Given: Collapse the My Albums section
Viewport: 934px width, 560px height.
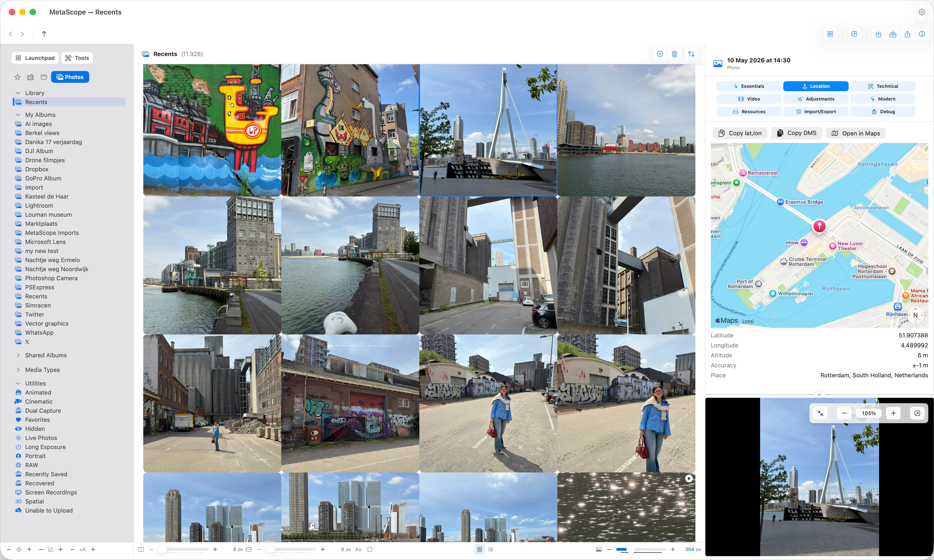Looking at the screenshot, I should [x=18, y=115].
